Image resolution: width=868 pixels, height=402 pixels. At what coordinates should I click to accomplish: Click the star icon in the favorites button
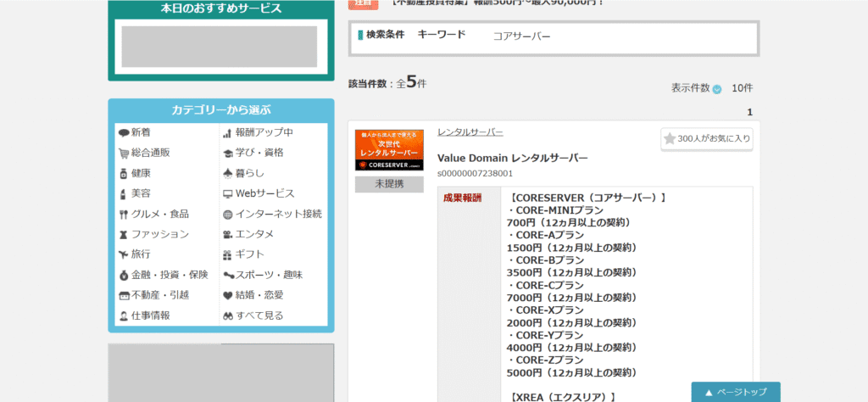pos(670,138)
